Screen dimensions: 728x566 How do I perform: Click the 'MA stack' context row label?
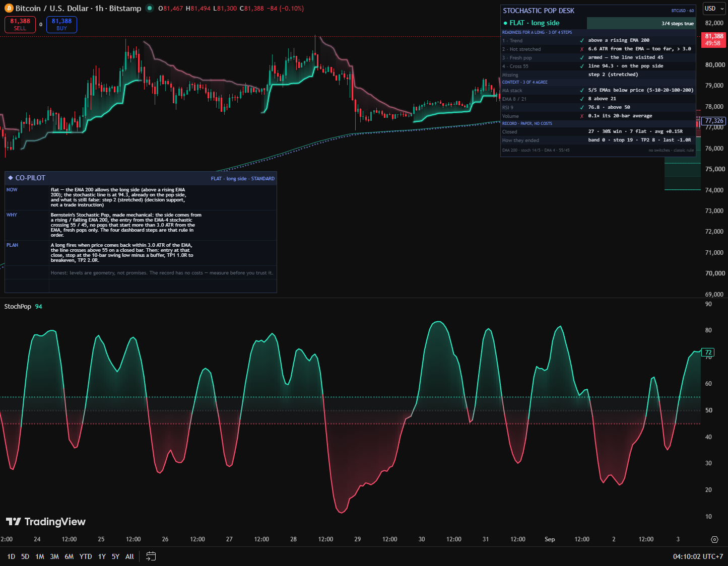[x=512, y=91]
